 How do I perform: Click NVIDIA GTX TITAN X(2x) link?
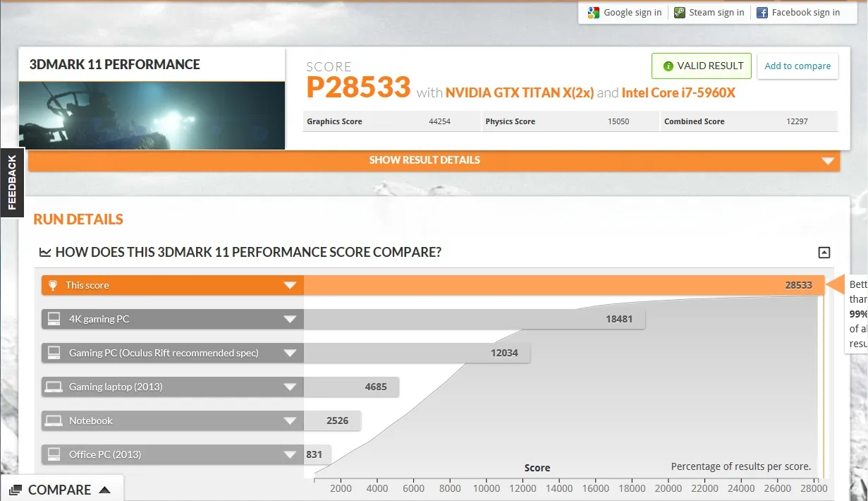[x=520, y=93]
